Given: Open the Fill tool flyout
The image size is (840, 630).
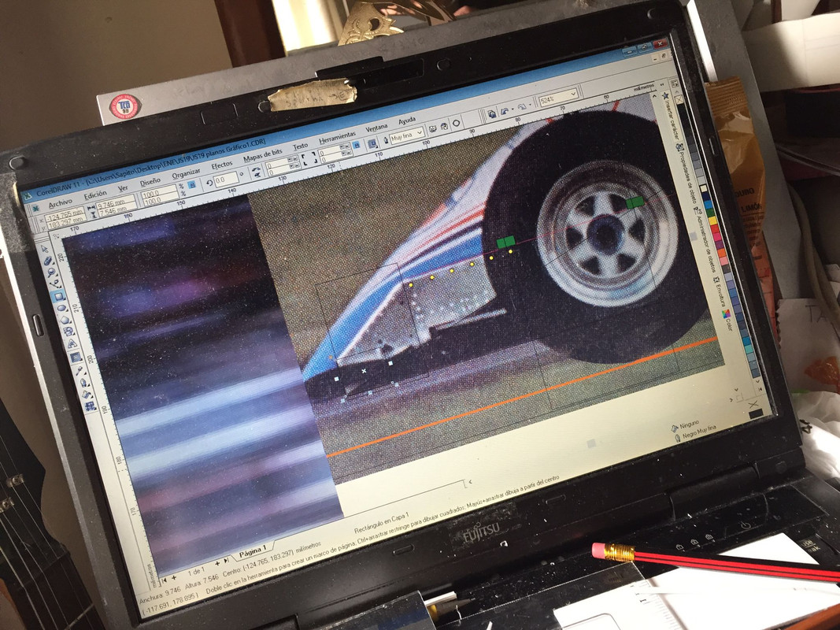Looking at the screenshot, I should [x=87, y=395].
